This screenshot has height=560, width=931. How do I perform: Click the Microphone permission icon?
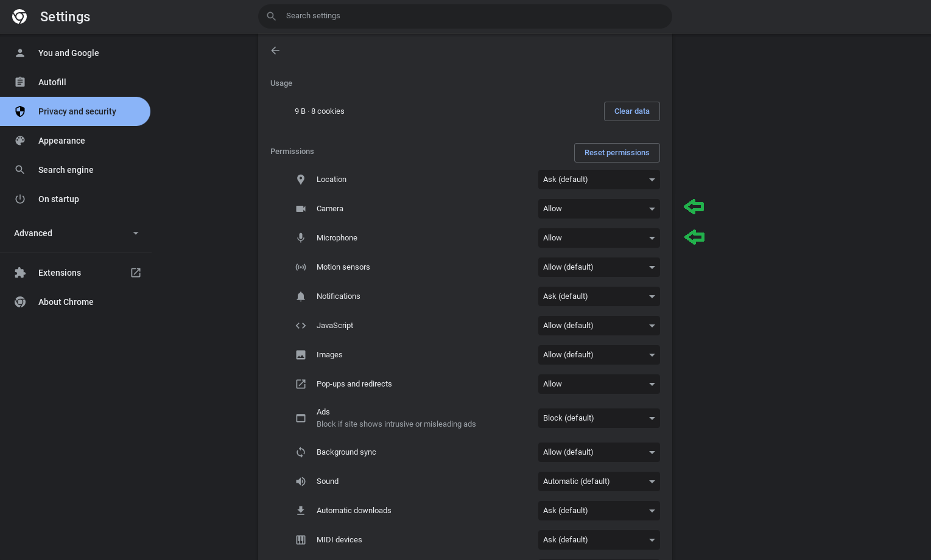point(301,238)
